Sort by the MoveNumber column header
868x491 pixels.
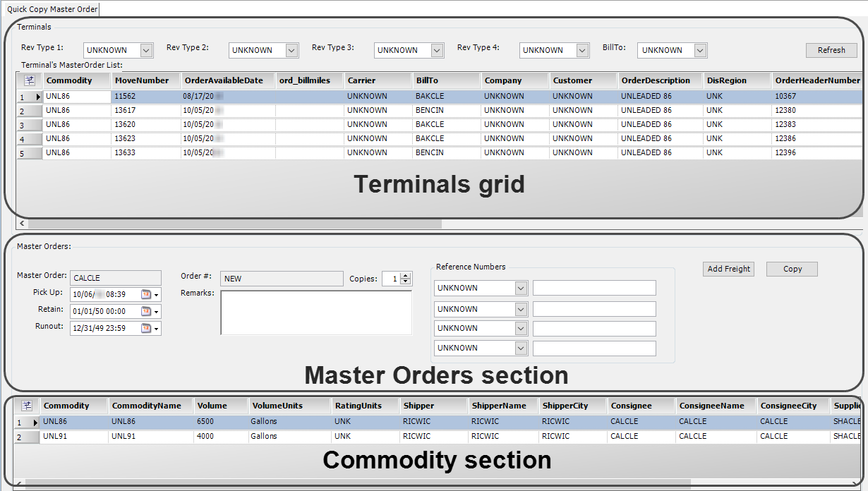point(142,80)
